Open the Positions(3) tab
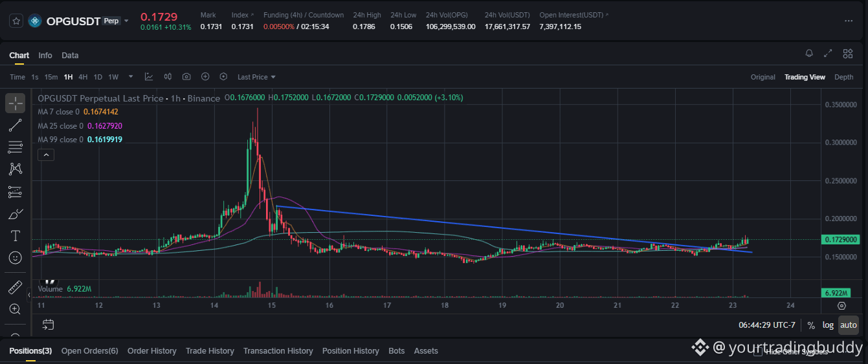The height and width of the screenshot is (364, 868). 30,351
